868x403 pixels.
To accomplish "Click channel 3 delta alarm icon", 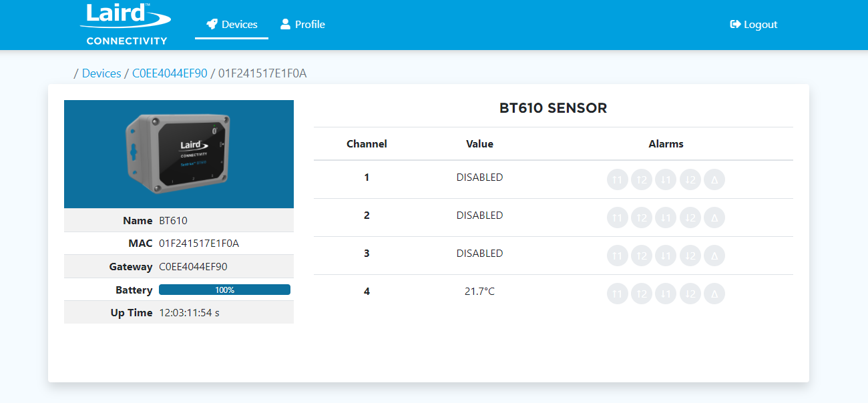I will tap(714, 256).
